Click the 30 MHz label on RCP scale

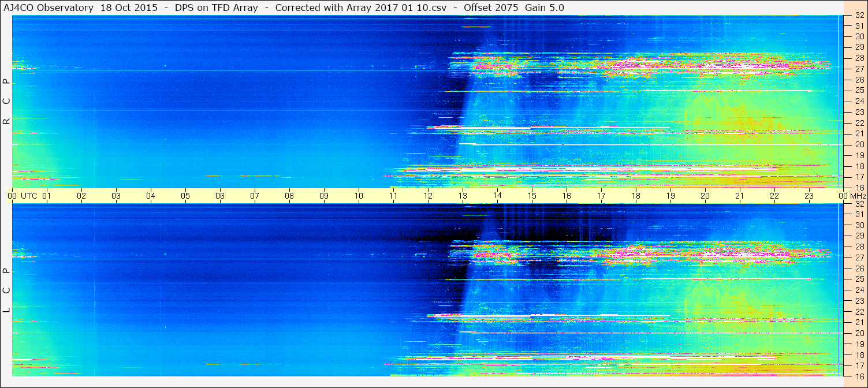point(859,36)
